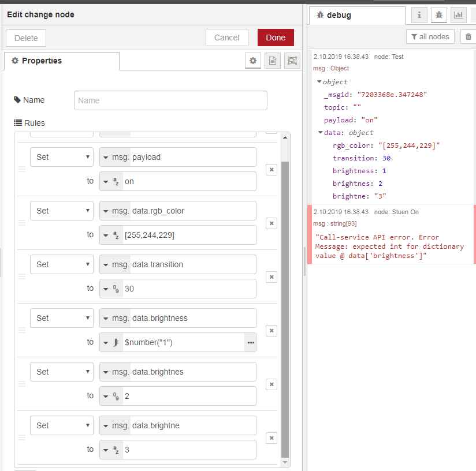Click the Name input field

(x=170, y=100)
